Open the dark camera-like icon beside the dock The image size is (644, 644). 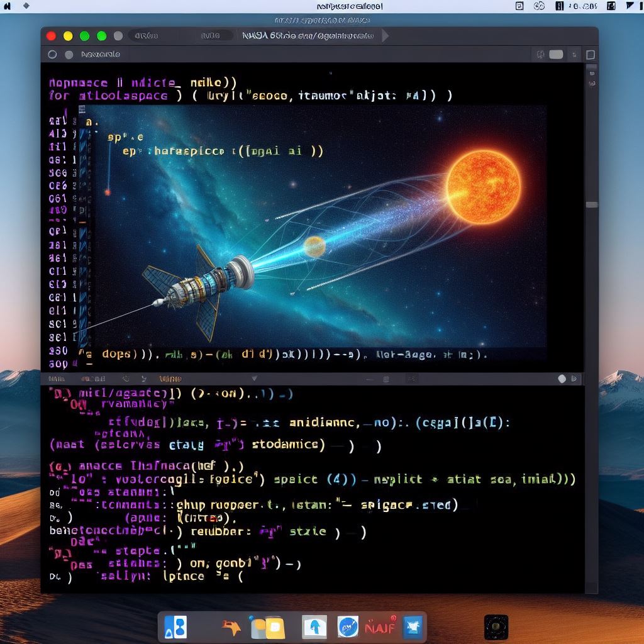(496, 627)
